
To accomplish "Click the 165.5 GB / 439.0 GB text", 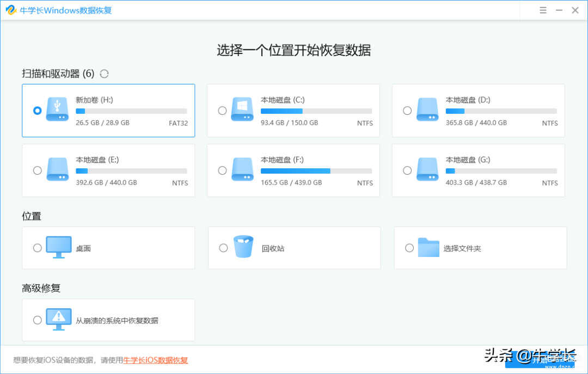I will pyautogui.click(x=291, y=183).
